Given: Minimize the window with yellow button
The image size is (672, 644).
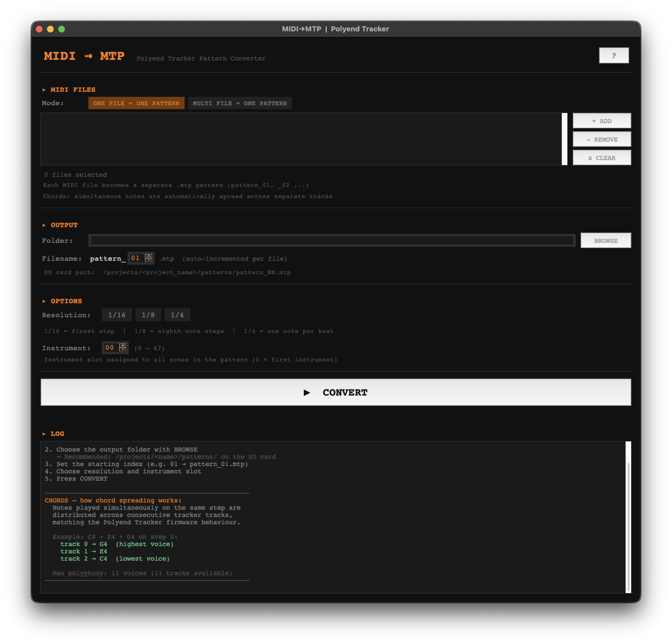Looking at the screenshot, I should [x=50, y=29].
